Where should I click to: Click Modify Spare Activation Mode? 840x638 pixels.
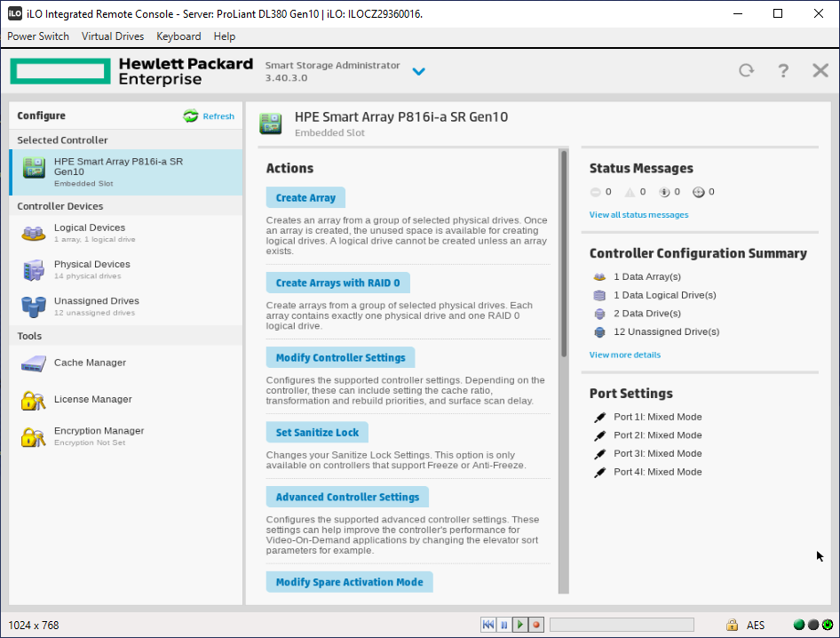[350, 582]
